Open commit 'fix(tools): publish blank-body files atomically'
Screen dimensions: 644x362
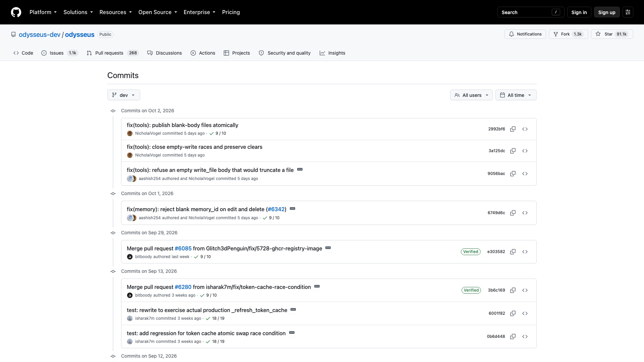[x=182, y=125]
